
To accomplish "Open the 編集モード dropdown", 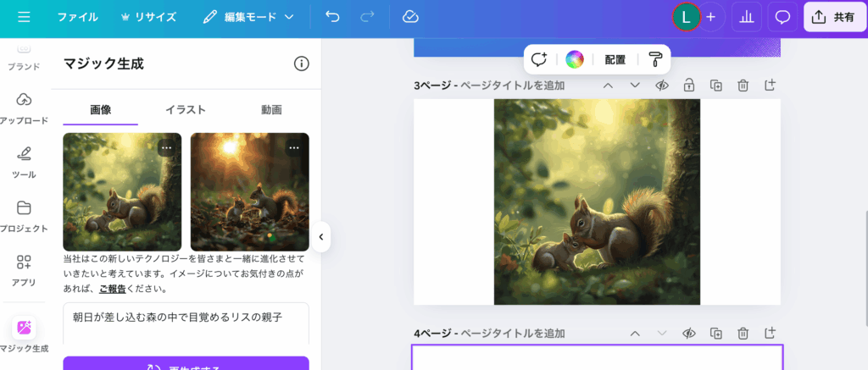I will [248, 17].
